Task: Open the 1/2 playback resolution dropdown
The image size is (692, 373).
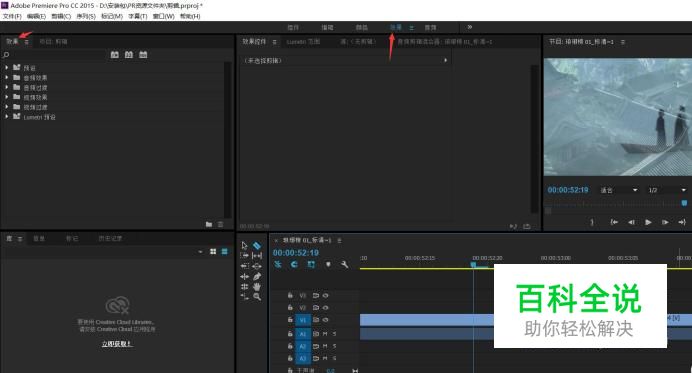Action: tap(667, 190)
